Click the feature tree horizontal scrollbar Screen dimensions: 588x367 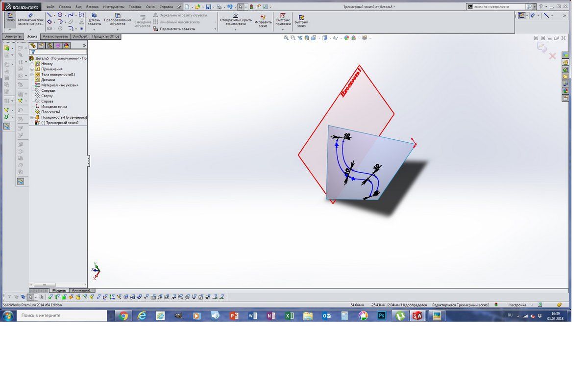tap(58, 285)
